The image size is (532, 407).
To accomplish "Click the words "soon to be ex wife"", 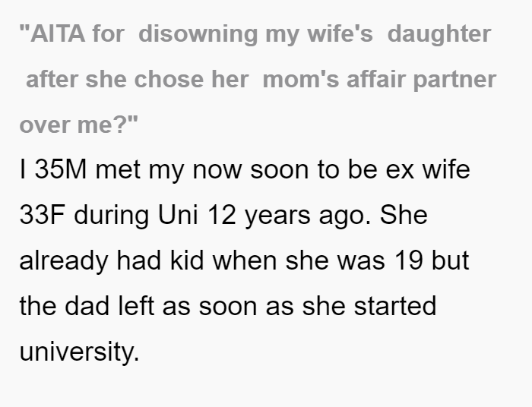I will (360, 169).
